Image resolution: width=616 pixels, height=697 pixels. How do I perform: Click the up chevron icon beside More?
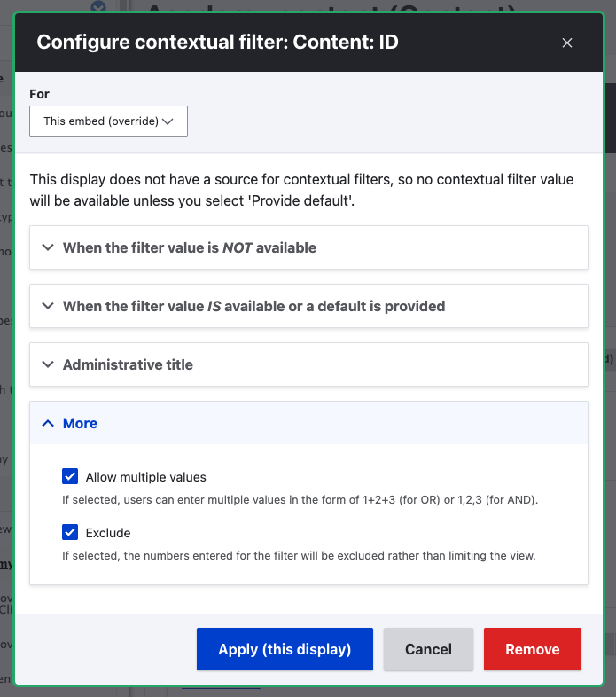click(47, 424)
